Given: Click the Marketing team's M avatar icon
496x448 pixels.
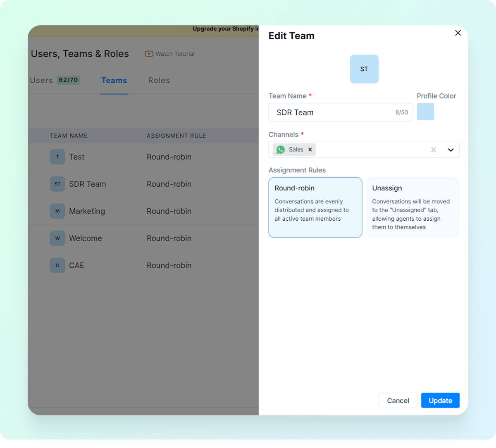Looking at the screenshot, I should click(x=57, y=211).
